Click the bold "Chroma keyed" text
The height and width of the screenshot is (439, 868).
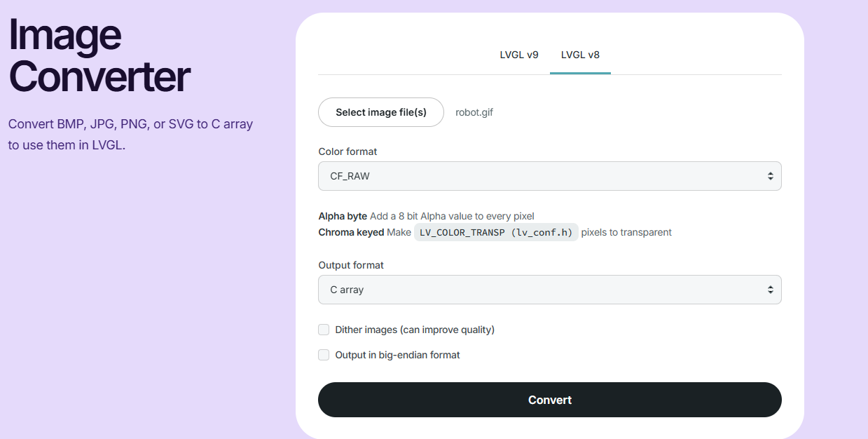click(351, 232)
